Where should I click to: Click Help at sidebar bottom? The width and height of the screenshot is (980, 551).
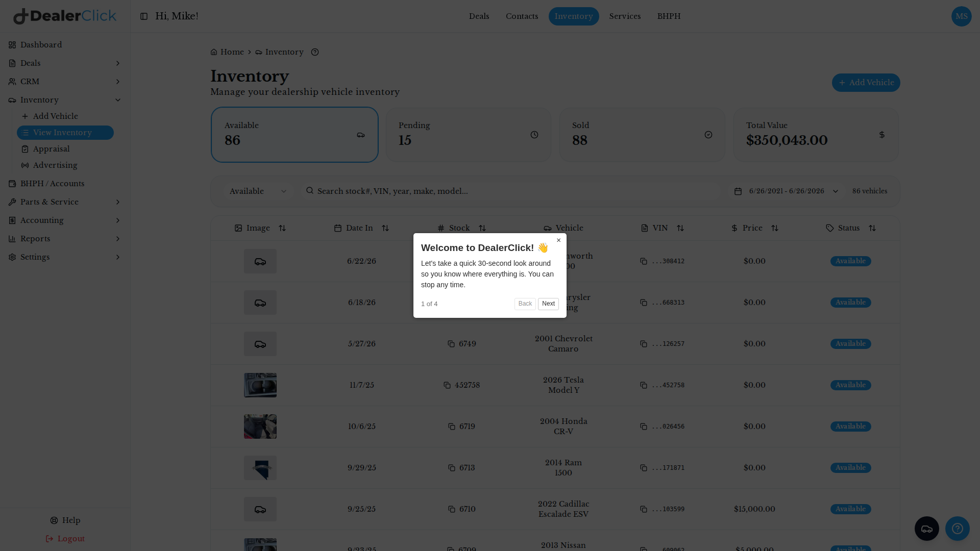[65, 520]
